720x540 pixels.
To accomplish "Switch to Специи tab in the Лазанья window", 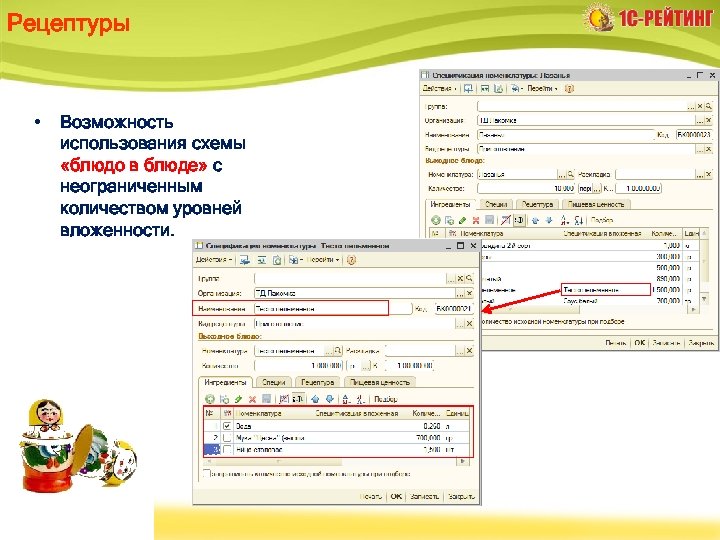I will click(496, 204).
